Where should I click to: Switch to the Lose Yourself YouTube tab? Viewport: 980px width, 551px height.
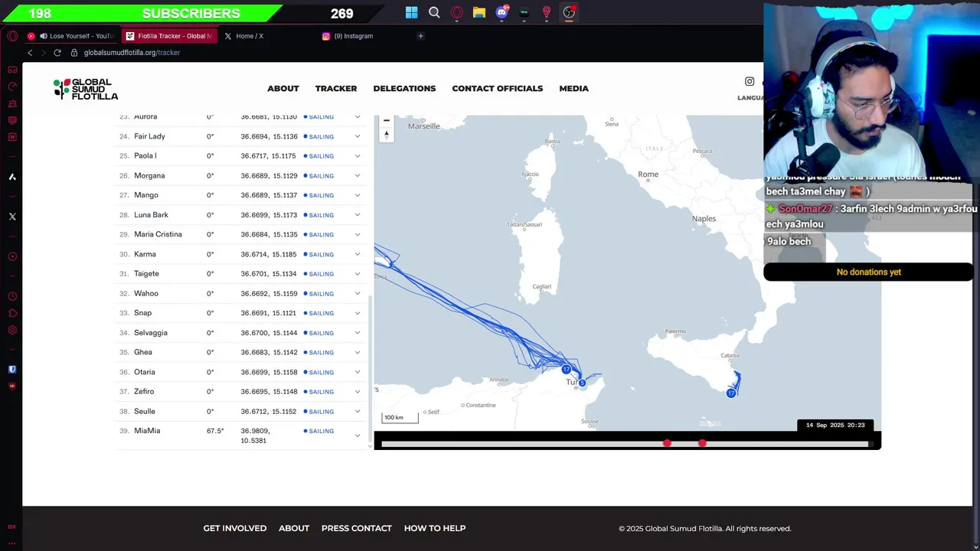(70, 36)
